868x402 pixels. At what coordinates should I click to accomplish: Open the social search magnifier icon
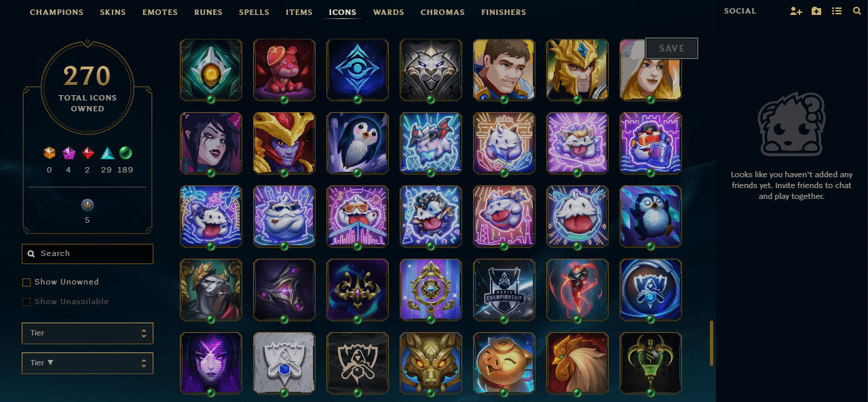pos(856,12)
